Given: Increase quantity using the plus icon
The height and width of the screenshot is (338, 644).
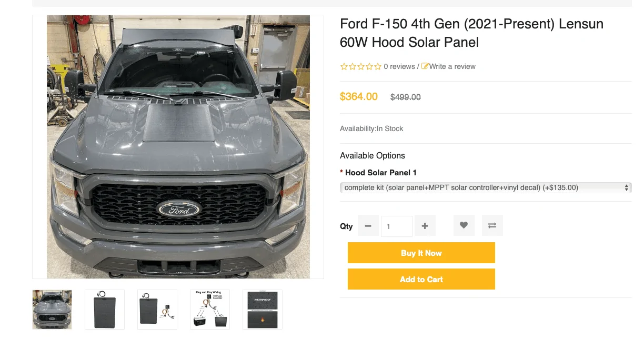Looking at the screenshot, I should tap(425, 225).
